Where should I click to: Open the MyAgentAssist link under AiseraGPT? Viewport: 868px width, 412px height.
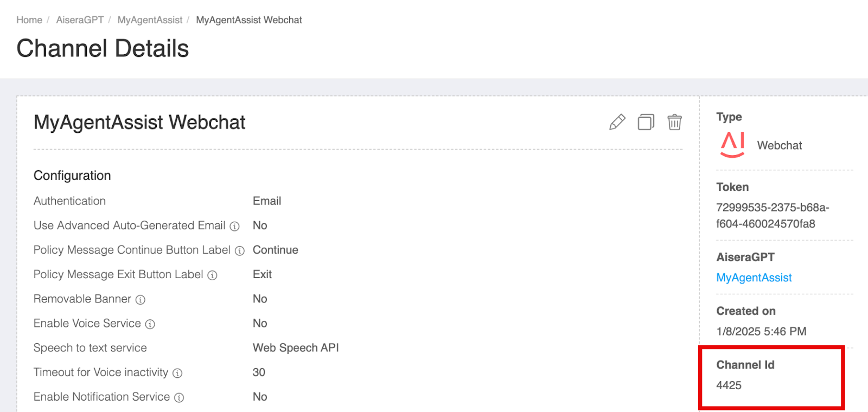tap(754, 278)
